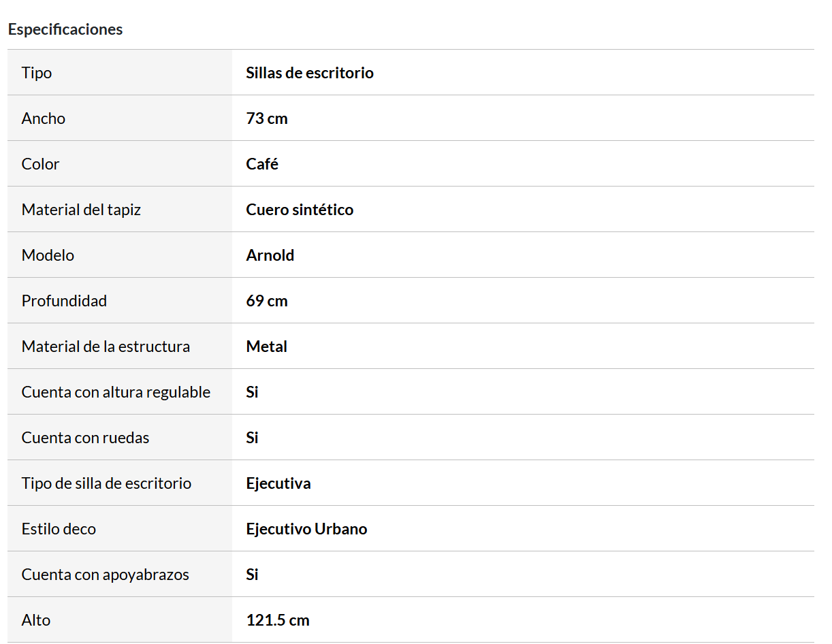Click the Especificaciones section heading
The width and height of the screenshot is (832, 644).
[65, 29]
